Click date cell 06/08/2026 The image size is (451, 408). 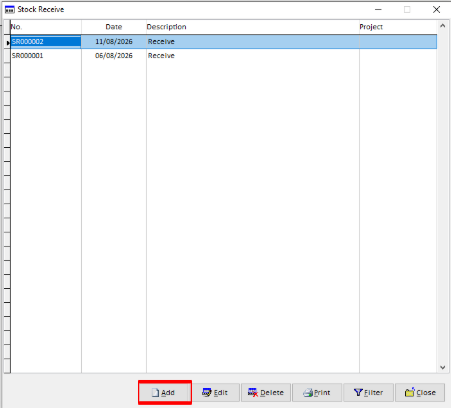tap(114, 56)
